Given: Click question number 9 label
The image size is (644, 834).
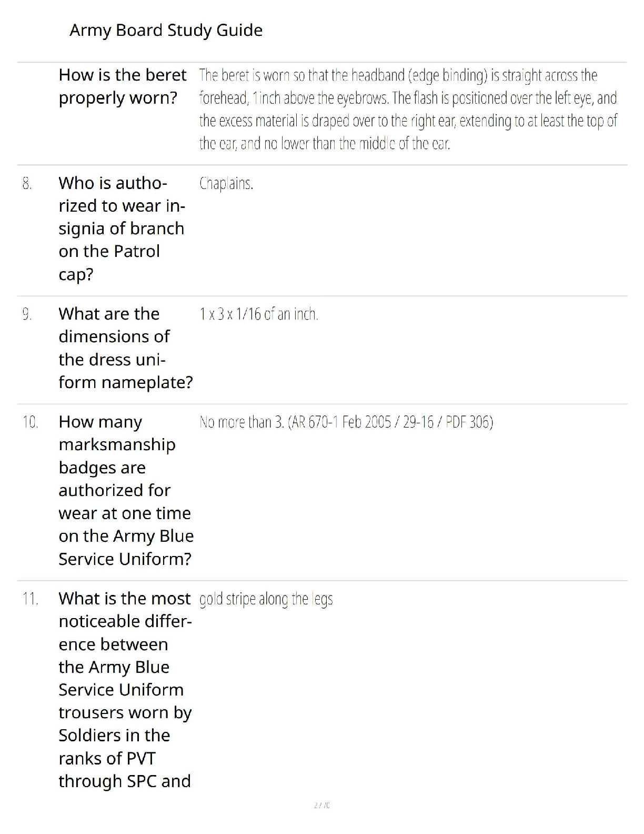Looking at the screenshot, I should tap(27, 314).
